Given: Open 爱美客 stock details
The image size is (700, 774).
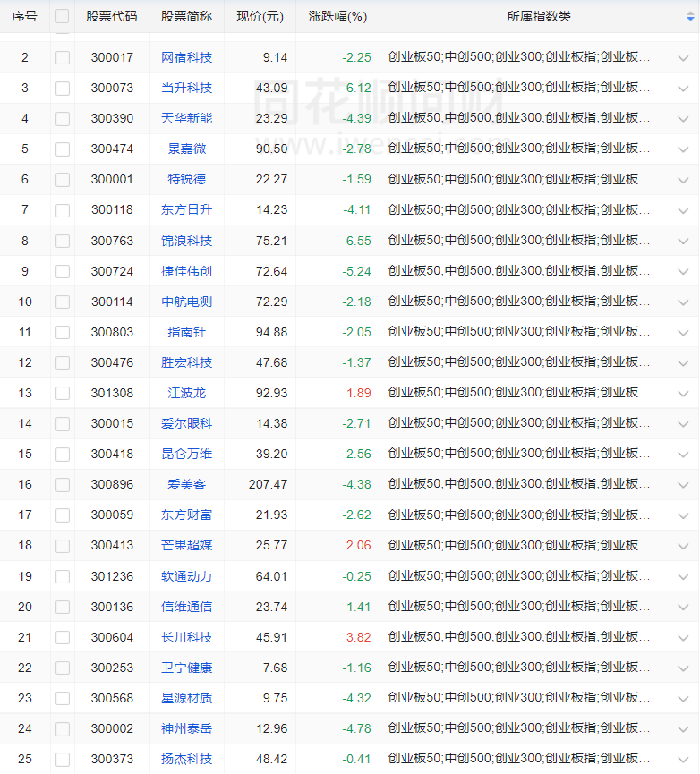Looking at the screenshot, I should [x=187, y=484].
